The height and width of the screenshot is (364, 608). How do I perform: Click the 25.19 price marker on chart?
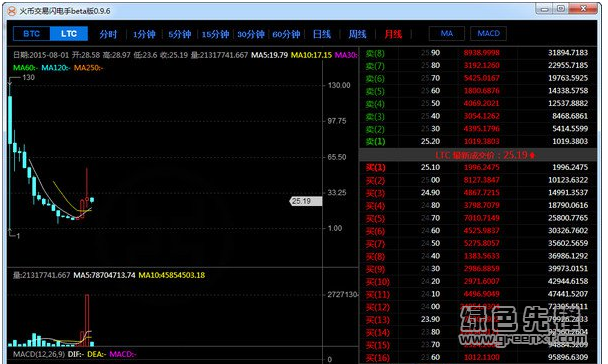click(x=306, y=201)
